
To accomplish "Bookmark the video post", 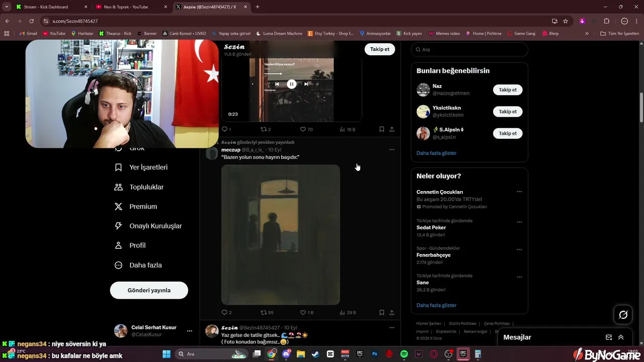I will click(x=382, y=129).
